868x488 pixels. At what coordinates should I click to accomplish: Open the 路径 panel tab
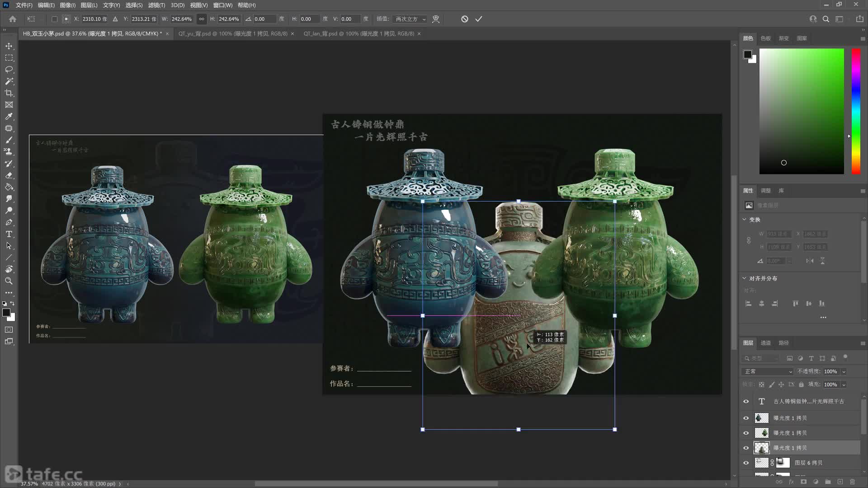783,343
